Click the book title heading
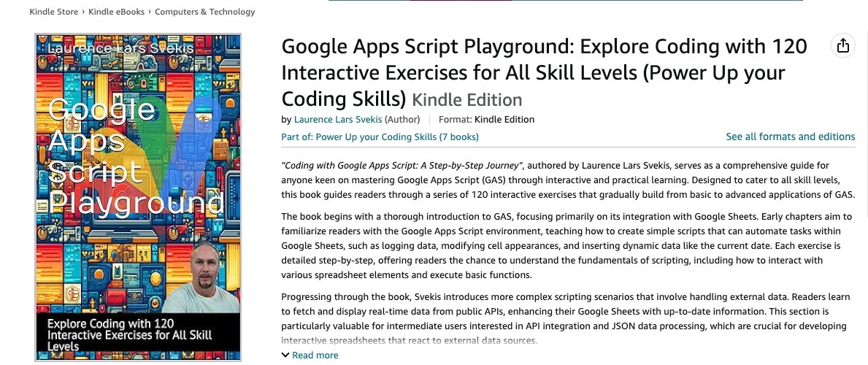 click(x=544, y=72)
